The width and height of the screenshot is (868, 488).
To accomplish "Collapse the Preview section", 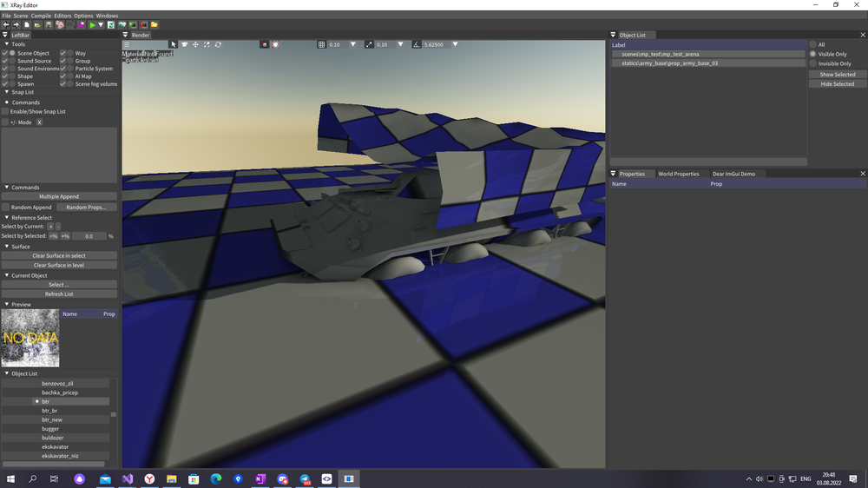I will coord(7,304).
